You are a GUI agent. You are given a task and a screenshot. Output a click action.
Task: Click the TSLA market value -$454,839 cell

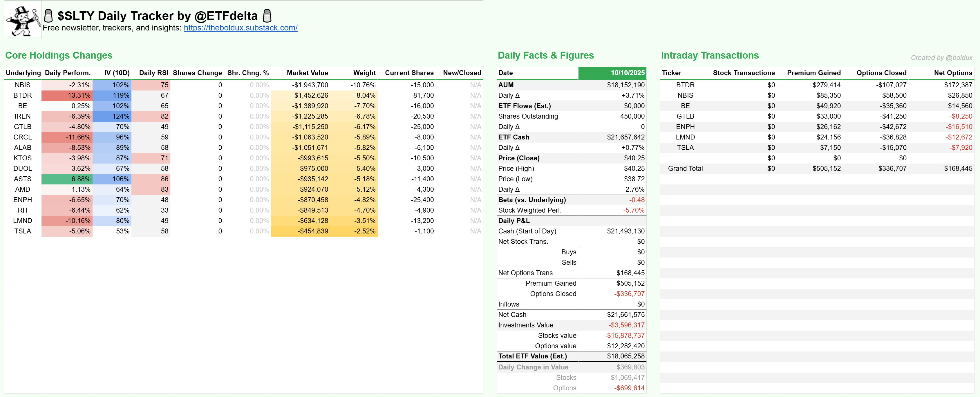click(x=313, y=231)
